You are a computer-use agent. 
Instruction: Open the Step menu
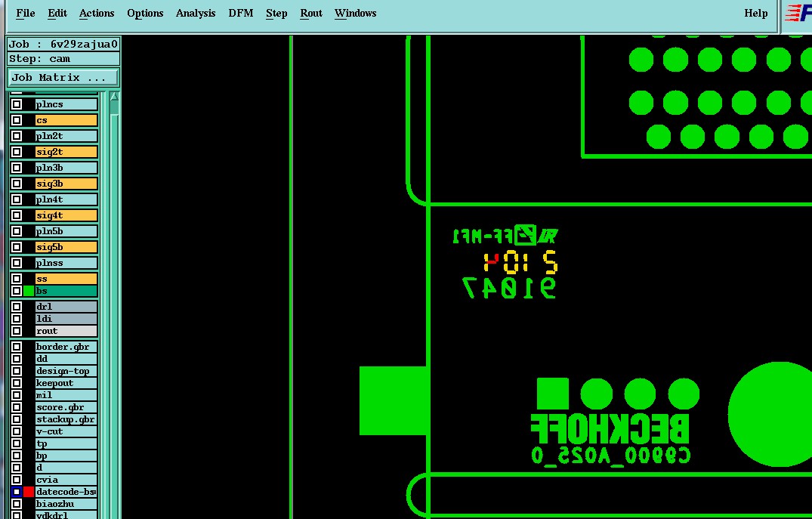(x=276, y=14)
